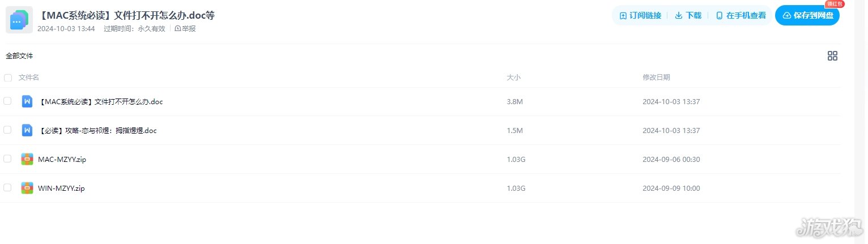
Task: Sort by 文件名 column header
Action: tap(29, 78)
